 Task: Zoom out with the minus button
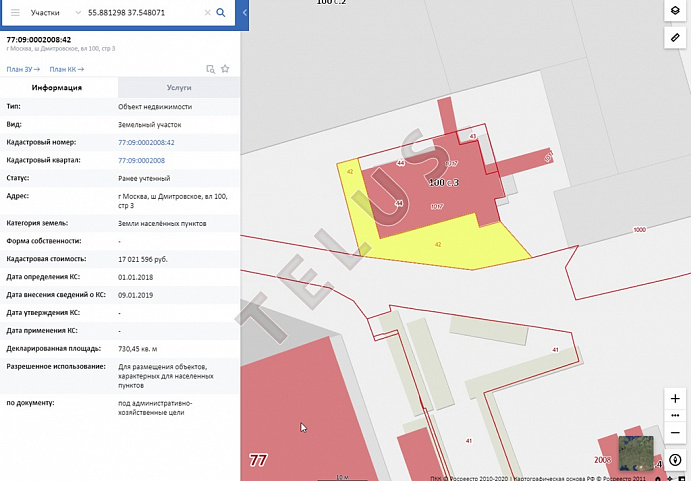(675, 433)
